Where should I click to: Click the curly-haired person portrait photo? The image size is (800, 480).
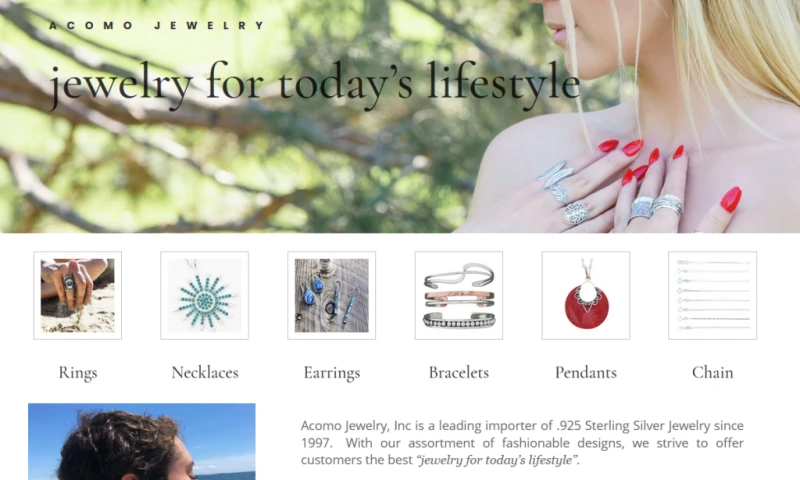pos(142,442)
